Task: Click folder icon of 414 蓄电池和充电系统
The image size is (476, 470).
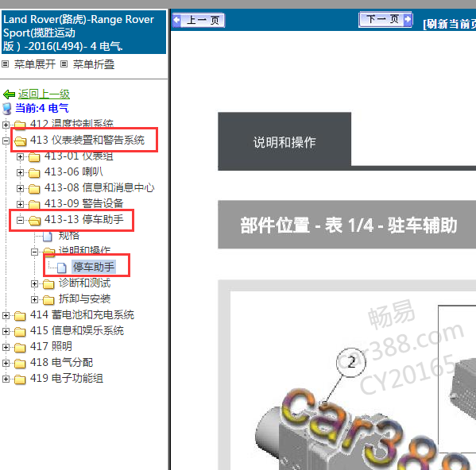Action: tap(20, 316)
